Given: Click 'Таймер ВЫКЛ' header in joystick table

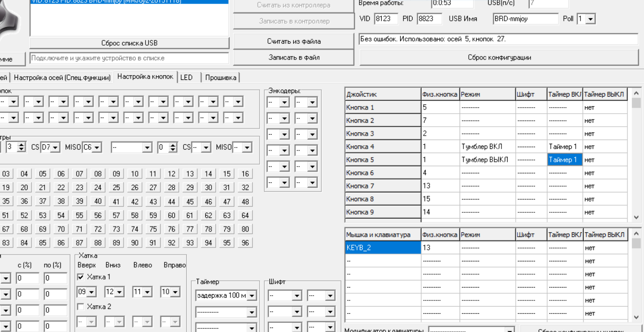Looking at the screenshot, I should [605, 94].
